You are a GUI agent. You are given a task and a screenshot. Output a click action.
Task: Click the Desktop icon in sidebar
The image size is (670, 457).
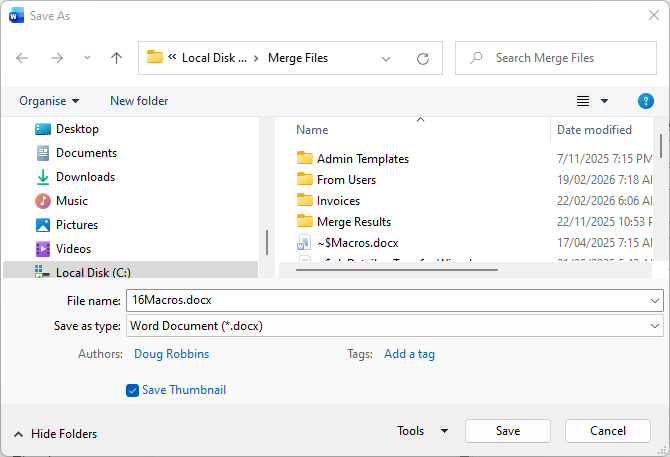(x=43, y=129)
